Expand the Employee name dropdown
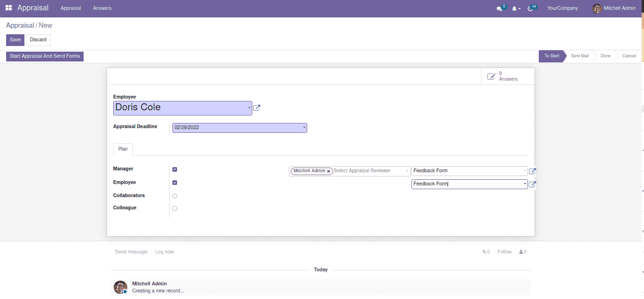This screenshot has height=299, width=644. tap(249, 108)
